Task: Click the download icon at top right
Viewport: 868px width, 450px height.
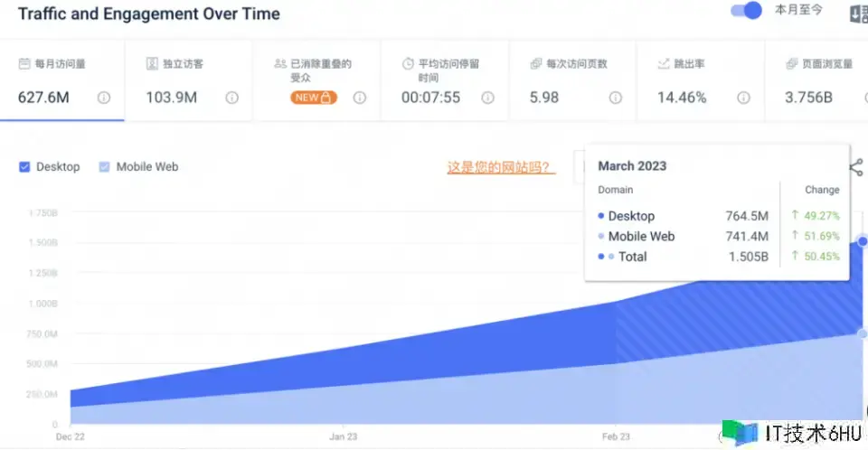Action: coord(858,14)
